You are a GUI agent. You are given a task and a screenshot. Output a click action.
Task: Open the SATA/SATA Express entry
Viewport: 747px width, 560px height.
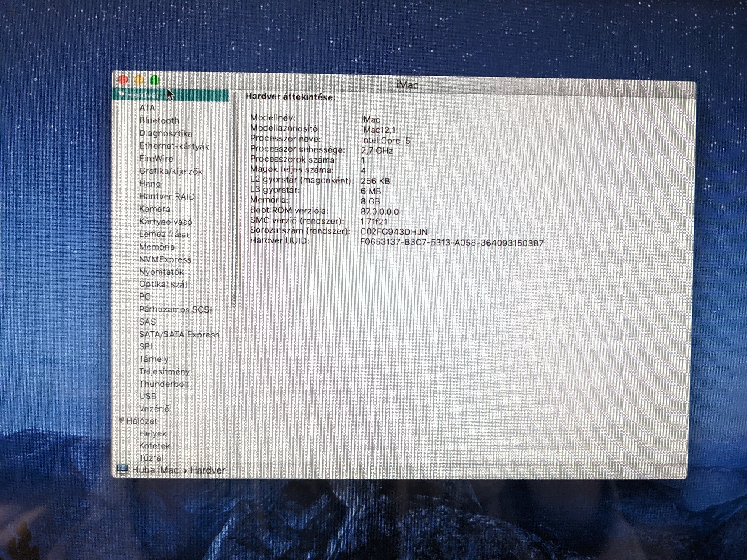[x=179, y=334]
